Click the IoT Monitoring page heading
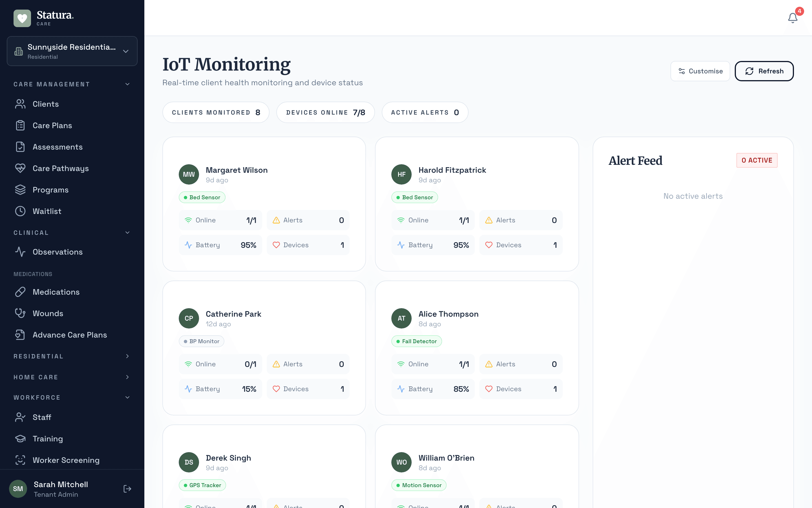The width and height of the screenshot is (812, 508). coord(226,64)
